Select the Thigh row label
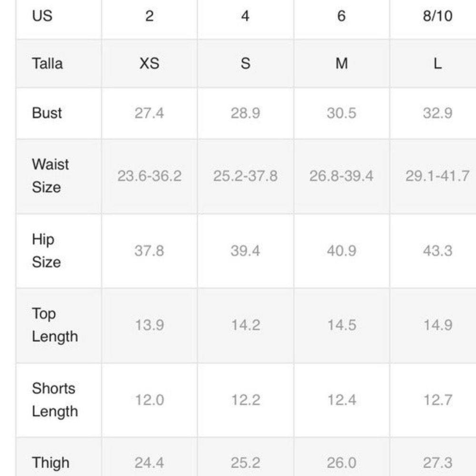 click(51, 463)
